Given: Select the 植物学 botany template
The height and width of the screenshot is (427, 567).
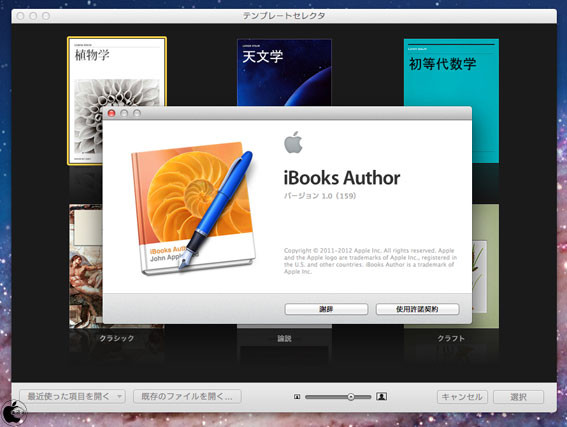Looking at the screenshot, I should [x=117, y=72].
